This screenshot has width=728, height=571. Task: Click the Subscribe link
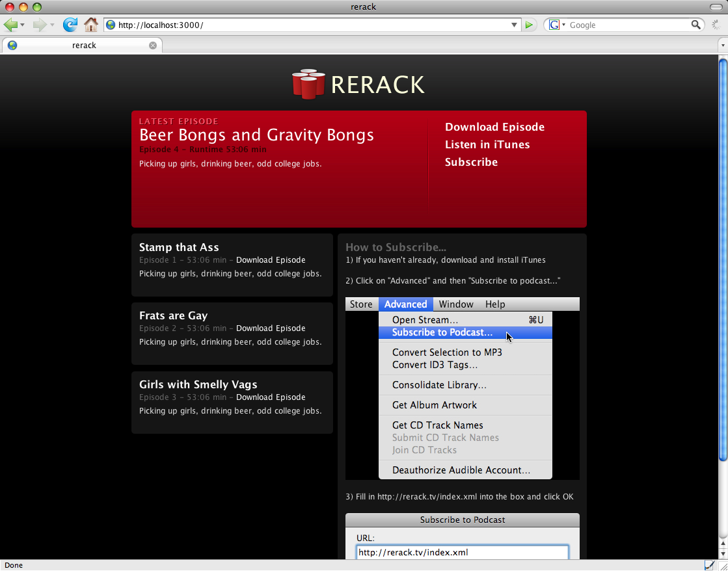471,162
